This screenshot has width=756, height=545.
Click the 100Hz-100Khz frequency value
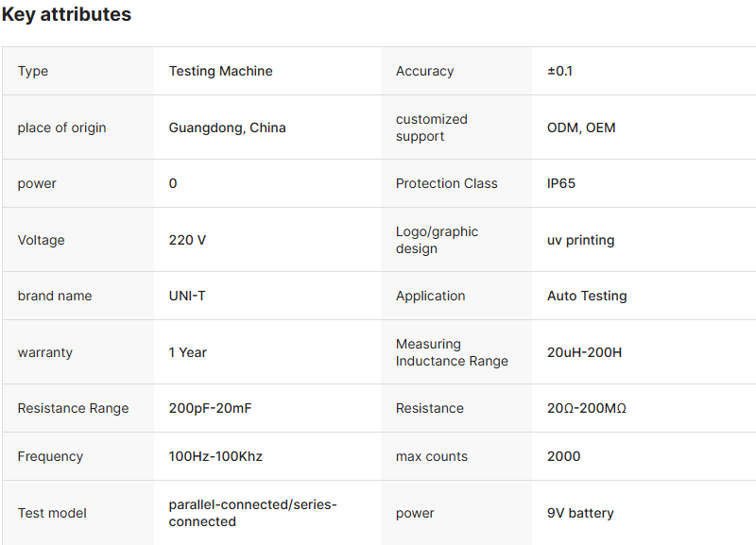(x=215, y=456)
